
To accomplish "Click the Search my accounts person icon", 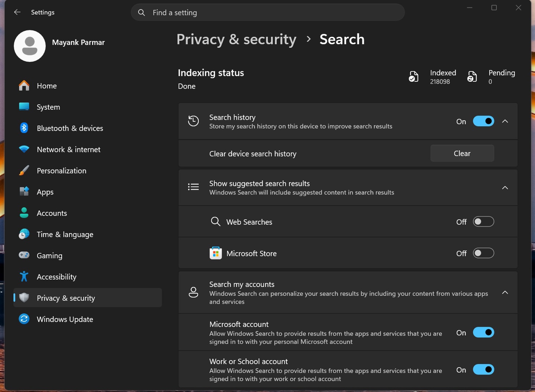I will point(193,292).
